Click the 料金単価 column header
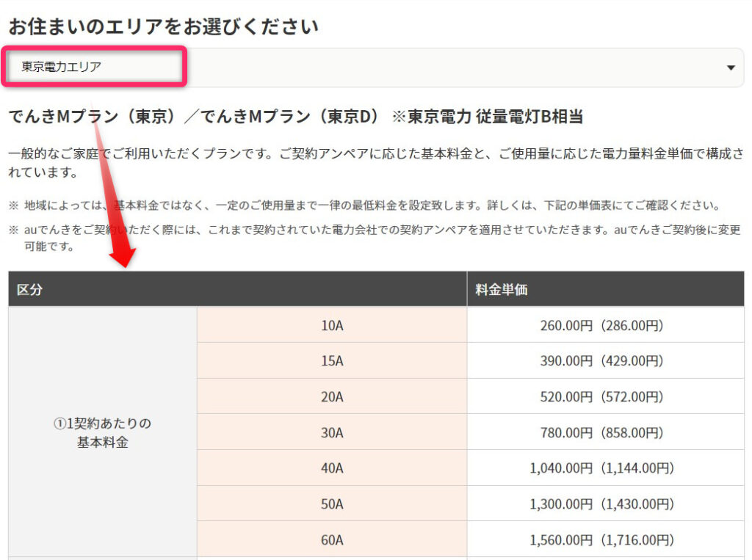This screenshot has width=752, height=560. [x=606, y=289]
